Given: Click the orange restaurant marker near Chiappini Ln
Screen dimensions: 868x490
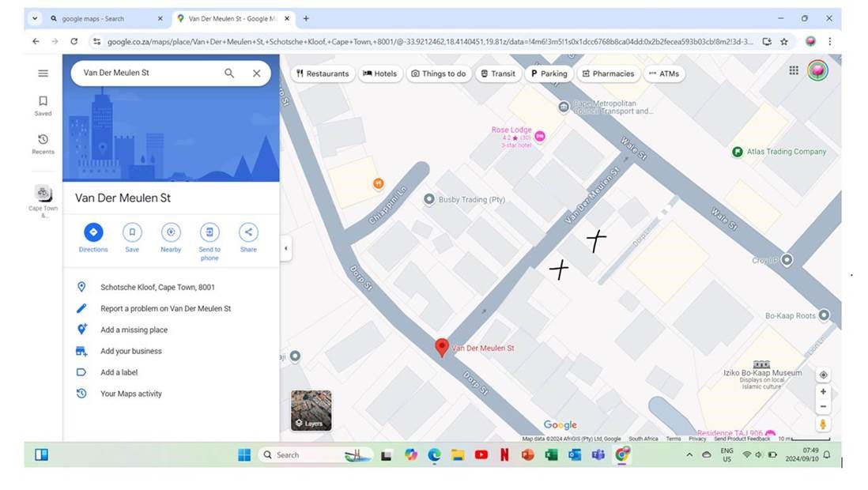Looking at the screenshot, I should 378,183.
